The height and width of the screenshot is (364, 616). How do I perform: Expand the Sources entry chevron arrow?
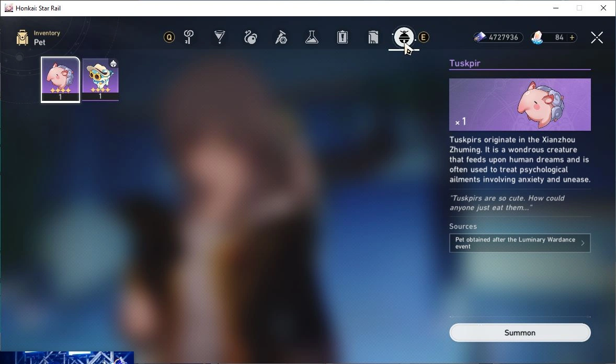[583, 243]
